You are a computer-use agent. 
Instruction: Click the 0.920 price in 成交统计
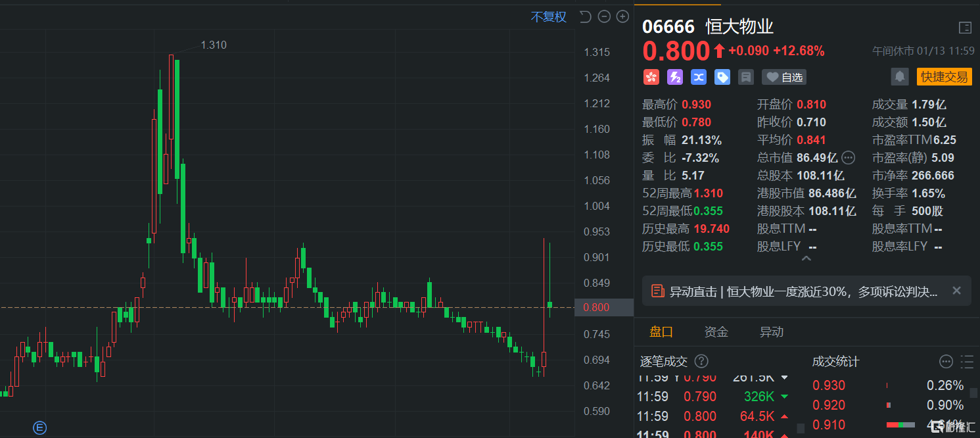click(x=829, y=405)
